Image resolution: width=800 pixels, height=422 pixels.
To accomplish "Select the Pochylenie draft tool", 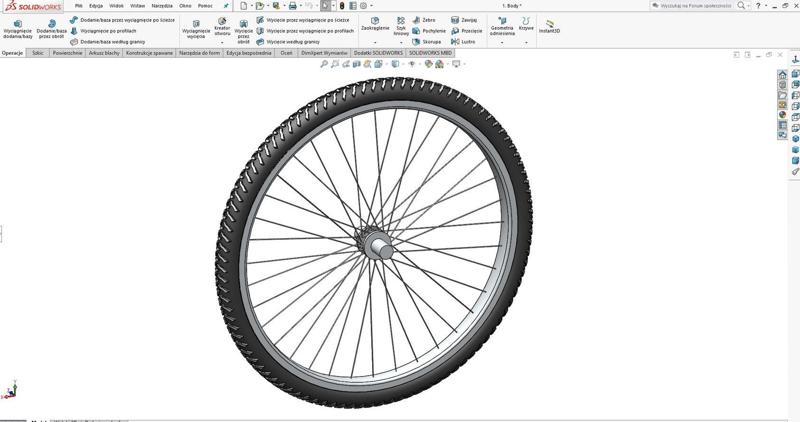I will [x=429, y=31].
